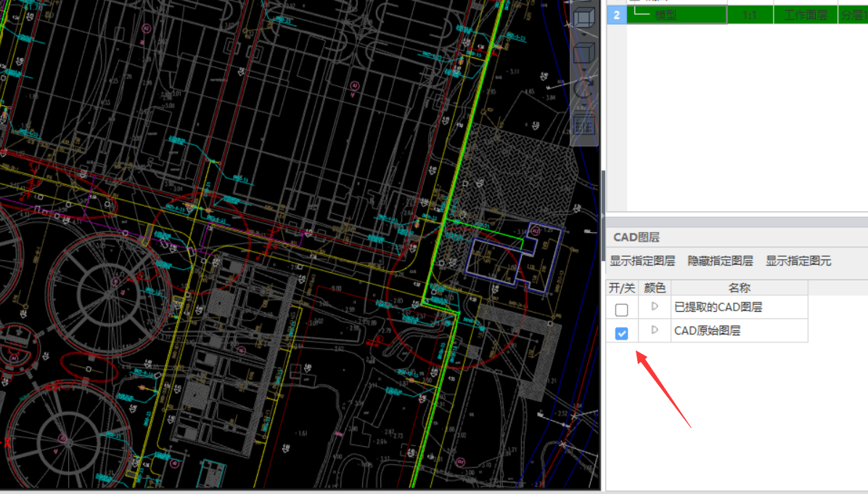Open dropdown arrow below rotate icon

pos(584,106)
